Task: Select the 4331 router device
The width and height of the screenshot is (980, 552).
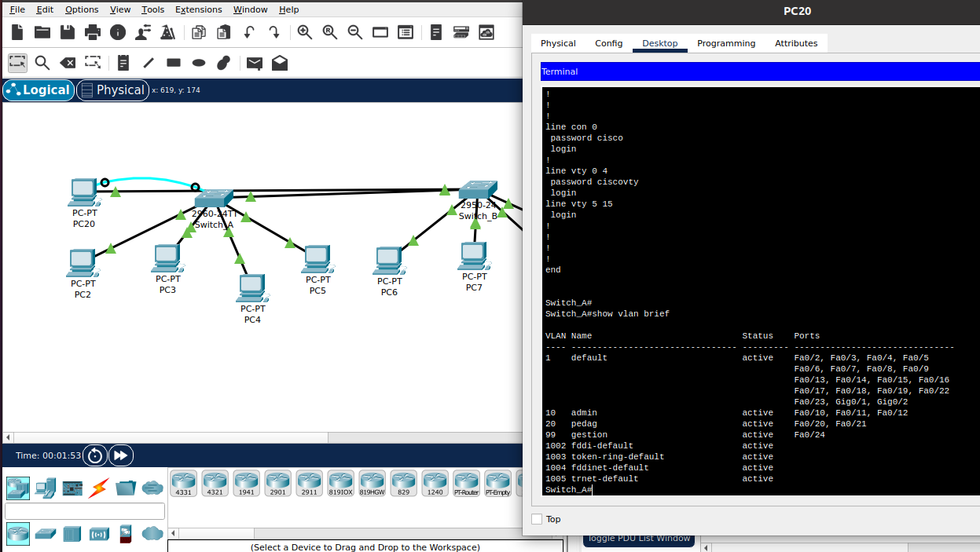Action: point(183,484)
